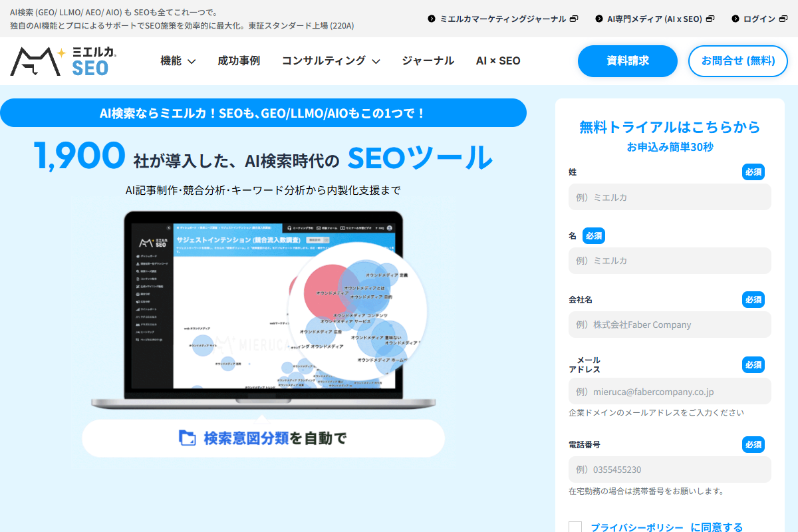Image resolution: width=798 pixels, height=532 pixels.
Task: Click the 東証スタンダード上場 (220A) tagline text
Action: click(x=301, y=25)
